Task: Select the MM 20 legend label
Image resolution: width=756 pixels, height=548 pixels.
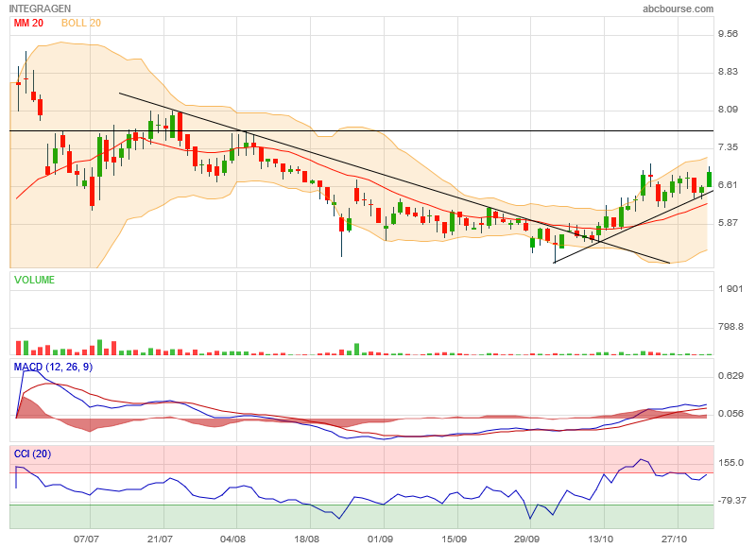Action: tap(28, 23)
